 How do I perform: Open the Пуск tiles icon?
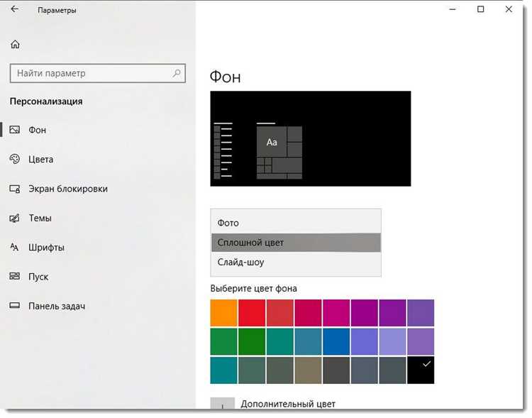pos(15,276)
